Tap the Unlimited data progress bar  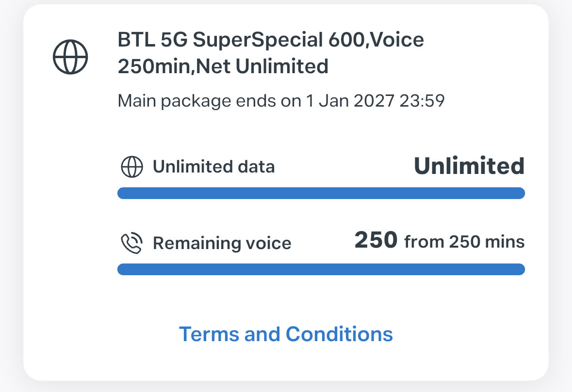click(x=321, y=193)
